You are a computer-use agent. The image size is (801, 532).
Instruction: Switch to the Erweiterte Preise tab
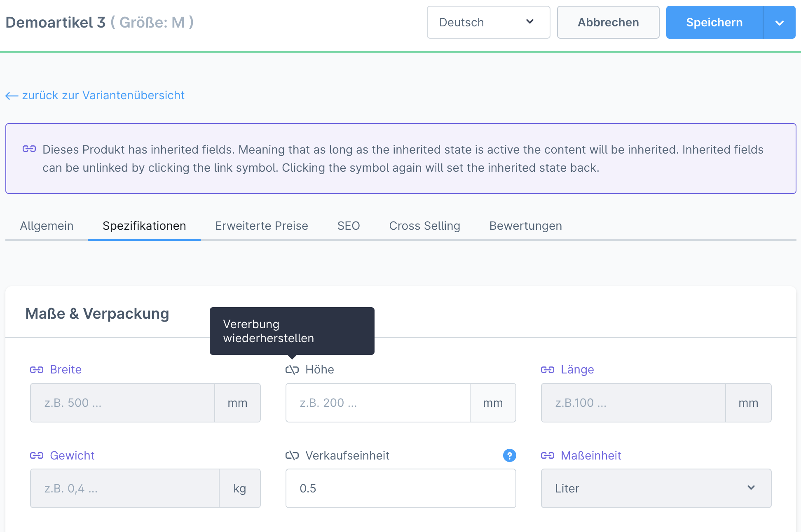(262, 226)
